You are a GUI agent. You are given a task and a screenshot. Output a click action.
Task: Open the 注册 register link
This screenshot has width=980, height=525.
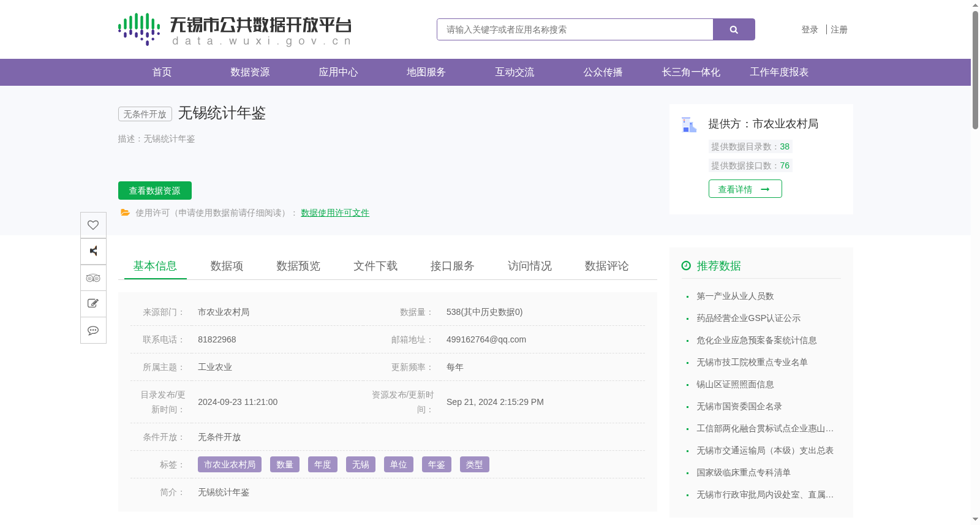point(839,29)
